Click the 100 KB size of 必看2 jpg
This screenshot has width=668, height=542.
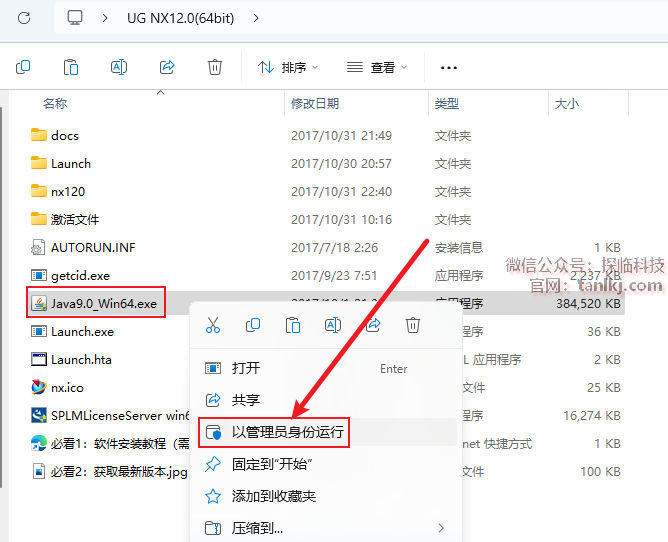[600, 472]
